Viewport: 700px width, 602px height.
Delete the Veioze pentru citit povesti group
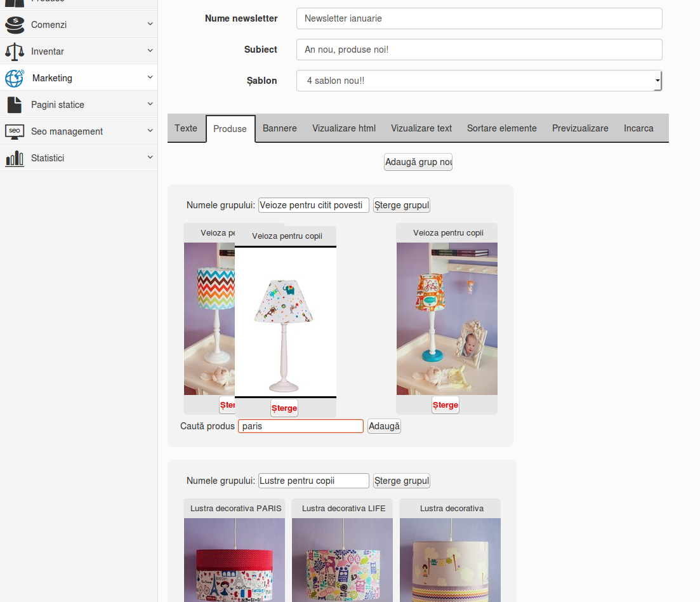point(401,206)
